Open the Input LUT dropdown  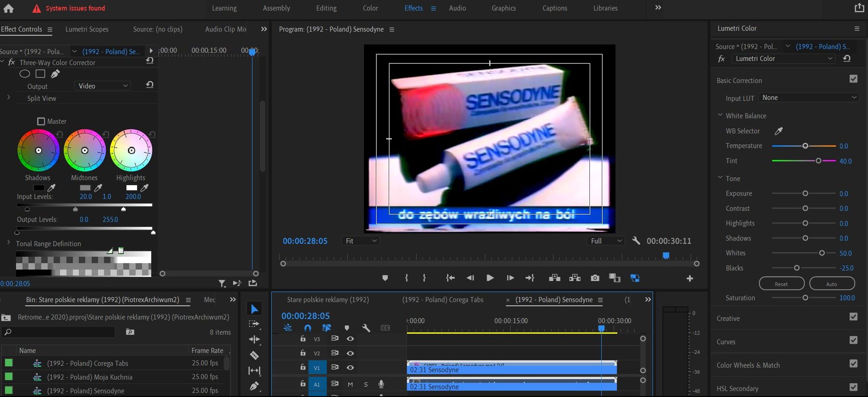click(x=808, y=98)
